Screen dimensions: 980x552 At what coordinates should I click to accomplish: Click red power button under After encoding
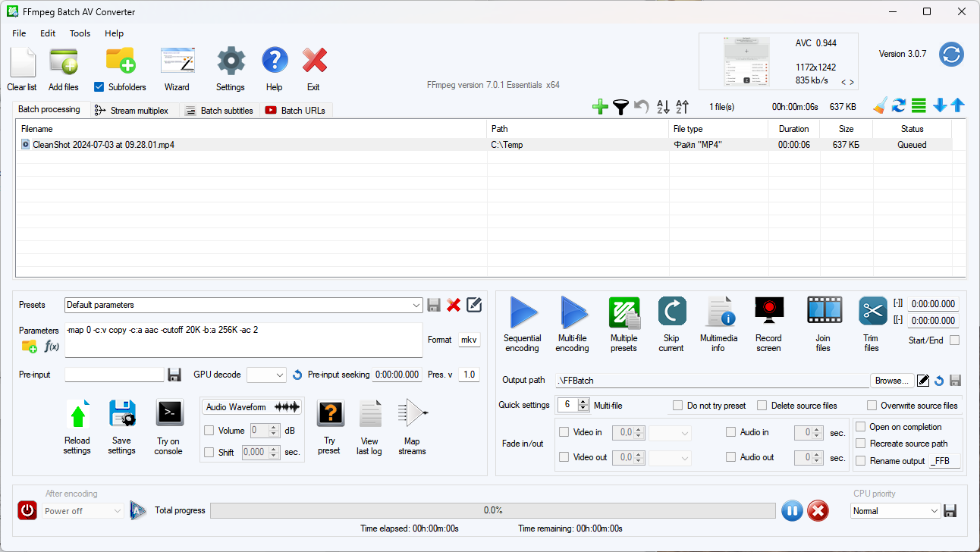pyautogui.click(x=27, y=510)
